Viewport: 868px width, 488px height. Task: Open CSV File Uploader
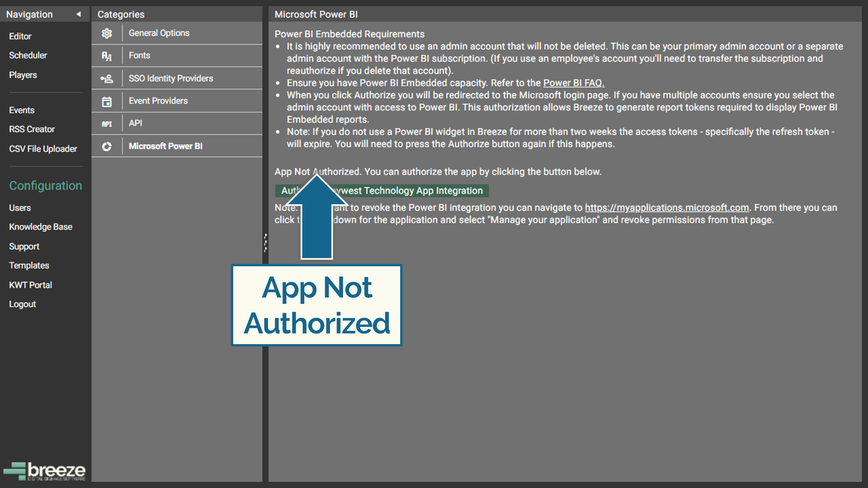pos(43,149)
